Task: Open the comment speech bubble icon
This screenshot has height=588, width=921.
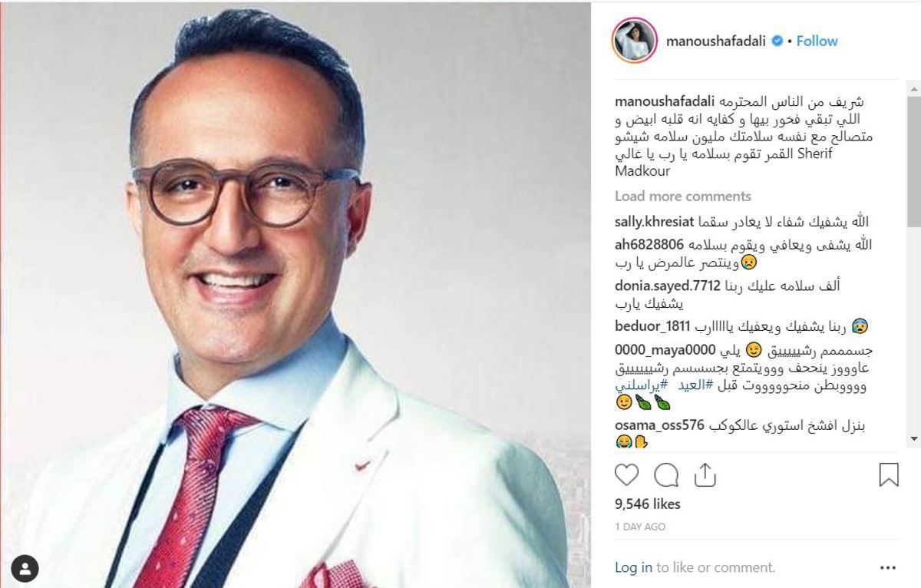Action: click(x=666, y=475)
